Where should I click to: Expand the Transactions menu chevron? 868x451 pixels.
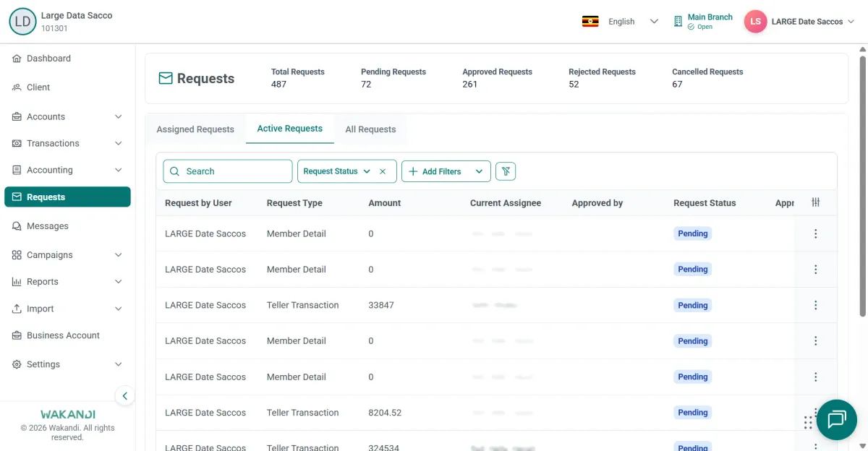tap(119, 144)
